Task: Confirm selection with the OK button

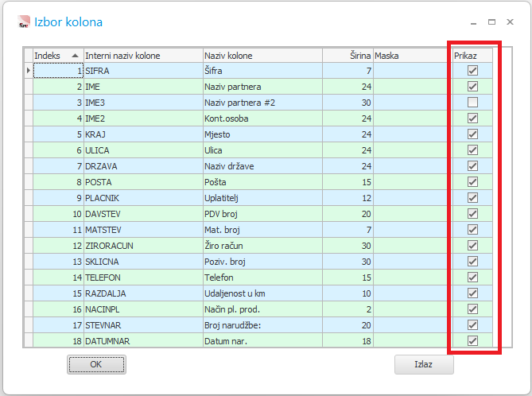Action: pyautogui.click(x=96, y=364)
